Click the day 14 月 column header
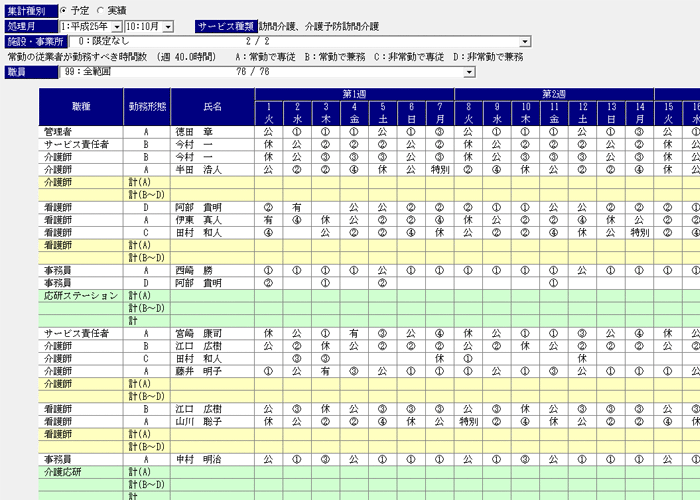700x500 pixels. pyautogui.click(x=640, y=113)
